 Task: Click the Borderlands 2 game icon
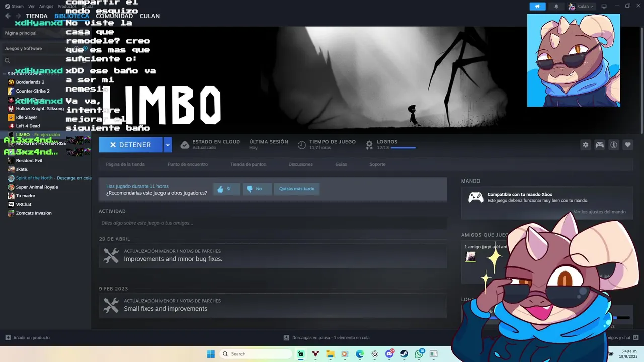click(11, 82)
